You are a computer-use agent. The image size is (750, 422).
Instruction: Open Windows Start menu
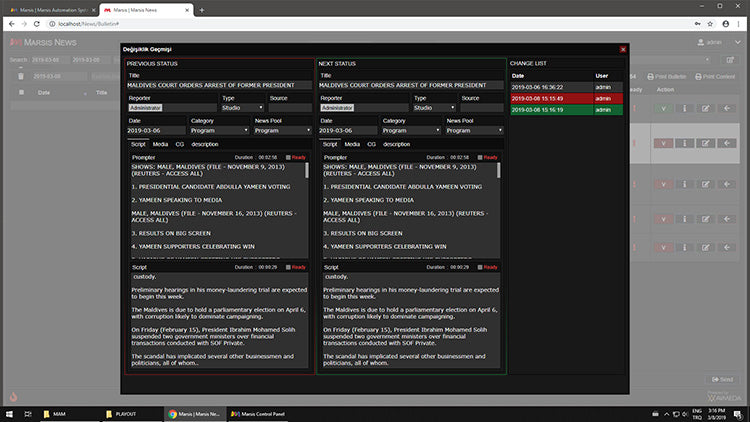[10, 413]
